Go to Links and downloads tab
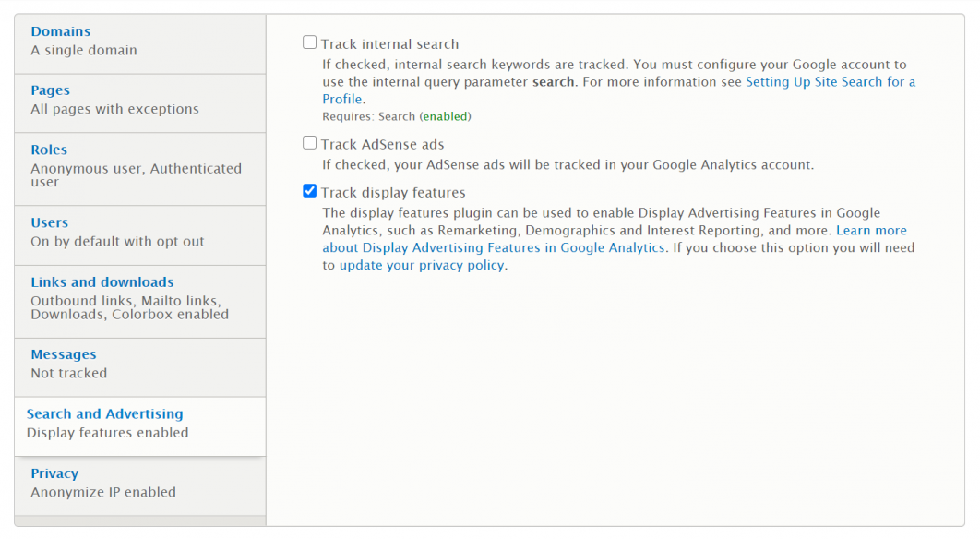Screen dimensions: 980x539 [x=102, y=282]
